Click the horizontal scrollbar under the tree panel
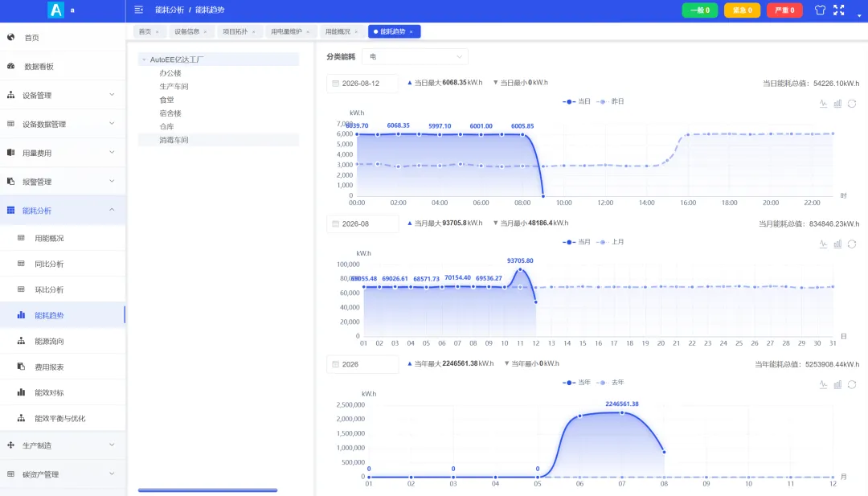The width and height of the screenshot is (868, 496). tap(207, 490)
